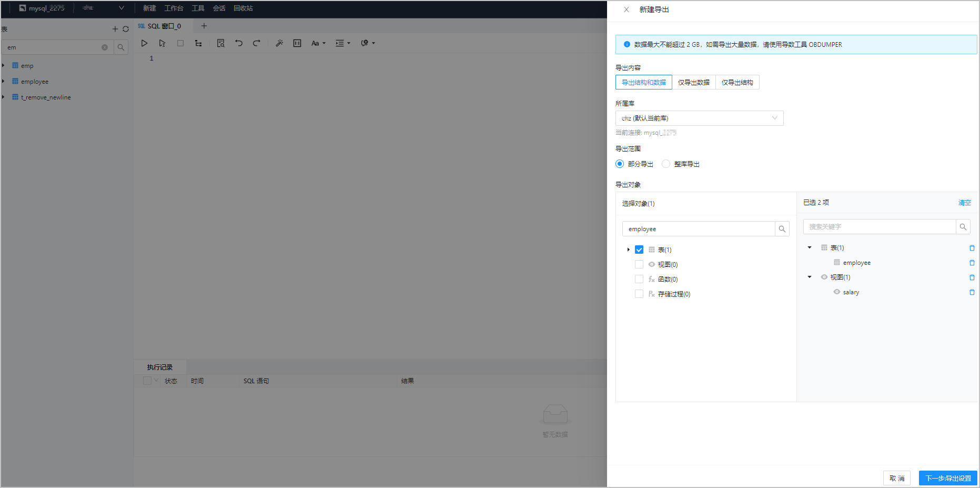This screenshot has width=980, height=488.
Task: Expand the emp table in the sidebar
Action: pos(3,65)
